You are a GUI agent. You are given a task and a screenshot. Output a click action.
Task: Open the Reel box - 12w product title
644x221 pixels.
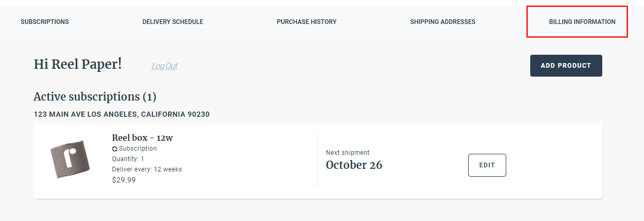[x=142, y=138]
